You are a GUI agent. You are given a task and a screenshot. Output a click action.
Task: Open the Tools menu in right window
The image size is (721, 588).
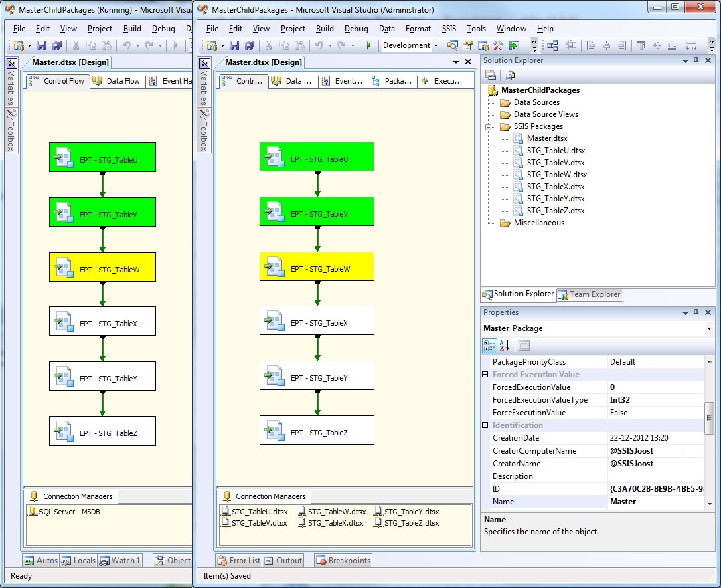(x=476, y=29)
